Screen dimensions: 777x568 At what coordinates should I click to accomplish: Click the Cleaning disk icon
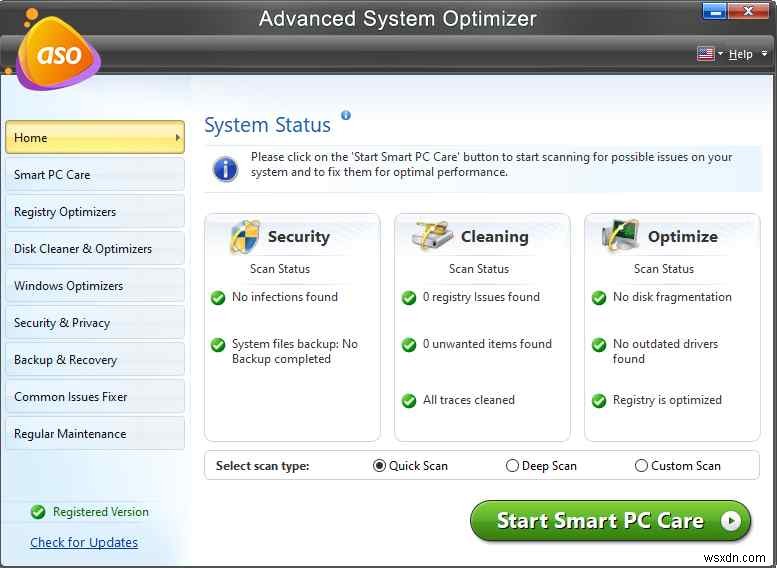[433, 235]
